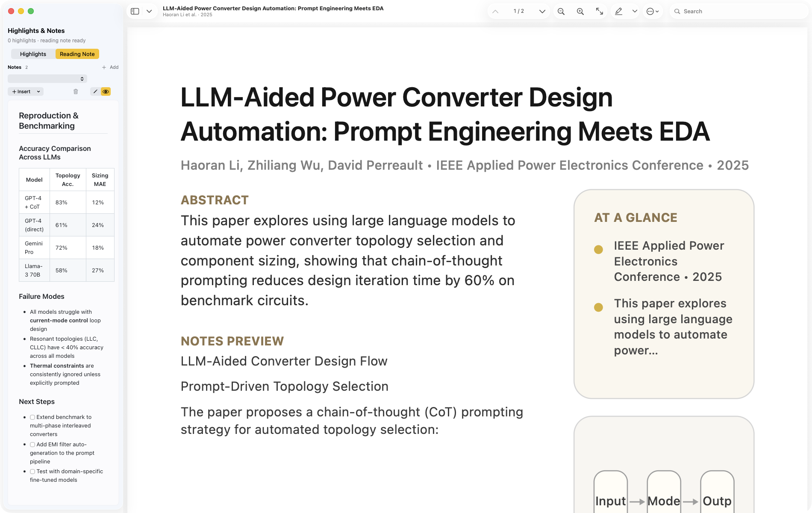Select the Gemini Pro table cell
The height and width of the screenshot is (513, 812).
pos(34,248)
